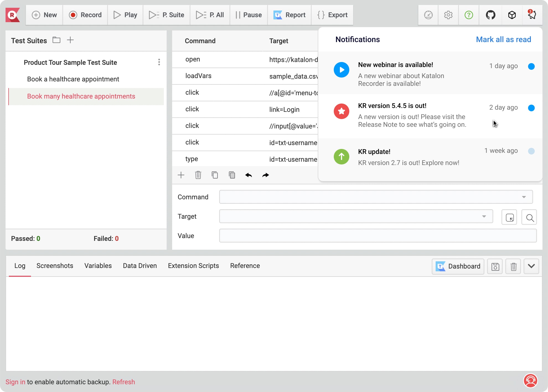Click the blue play webinar icon
The width and height of the screenshot is (548, 392).
click(342, 70)
